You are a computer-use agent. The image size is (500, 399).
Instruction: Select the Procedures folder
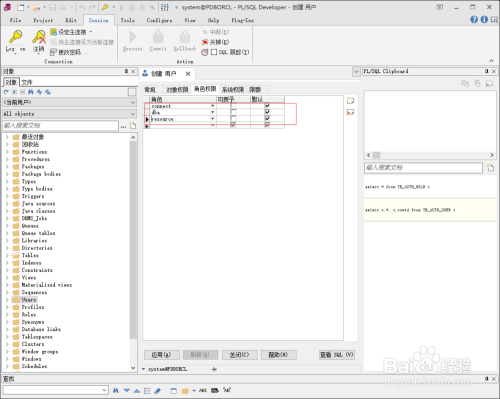point(36,159)
